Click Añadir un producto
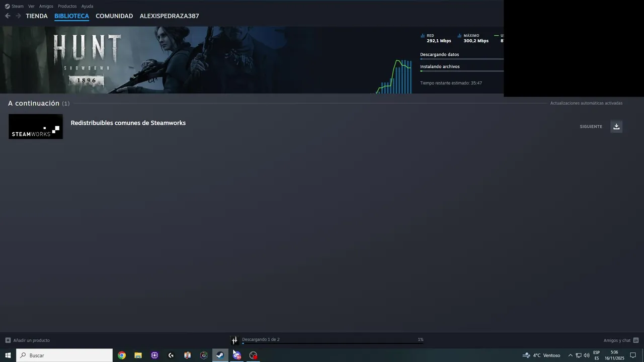The width and height of the screenshot is (644, 362). coord(31,340)
